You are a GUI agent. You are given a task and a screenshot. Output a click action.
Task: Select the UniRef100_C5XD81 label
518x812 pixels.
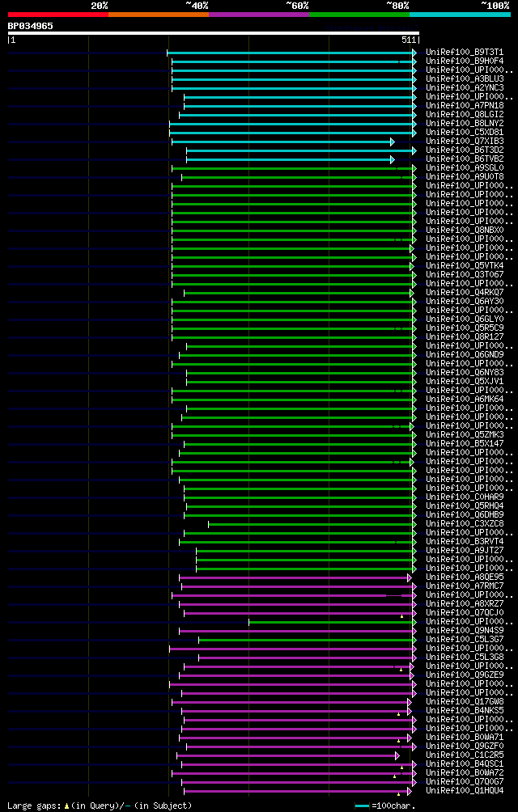coord(465,133)
